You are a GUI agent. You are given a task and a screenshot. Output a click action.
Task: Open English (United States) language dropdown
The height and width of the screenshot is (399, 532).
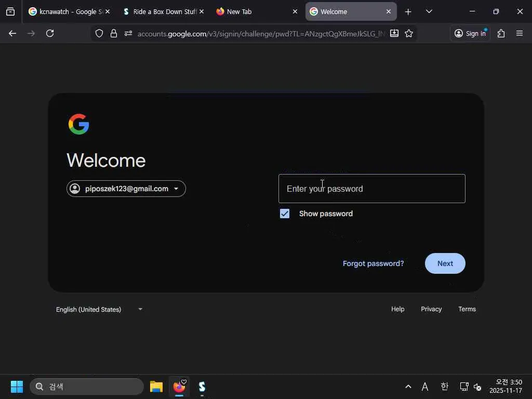click(x=99, y=310)
